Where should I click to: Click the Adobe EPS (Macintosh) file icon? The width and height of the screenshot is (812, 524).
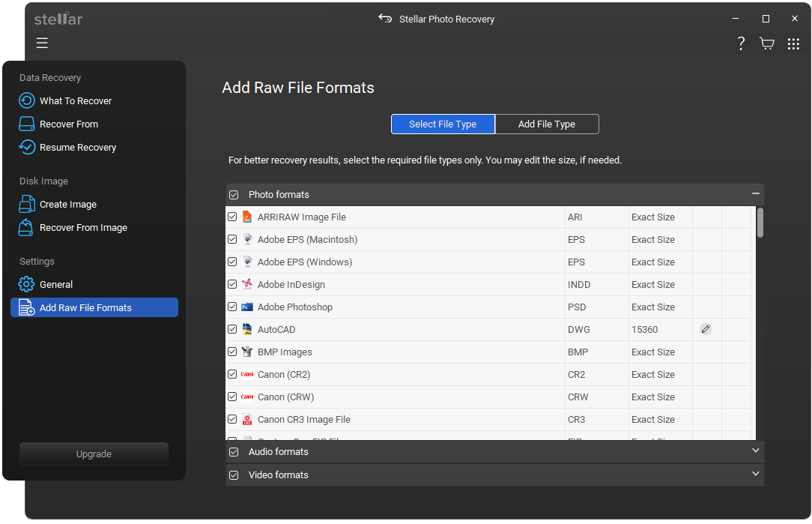coord(247,239)
